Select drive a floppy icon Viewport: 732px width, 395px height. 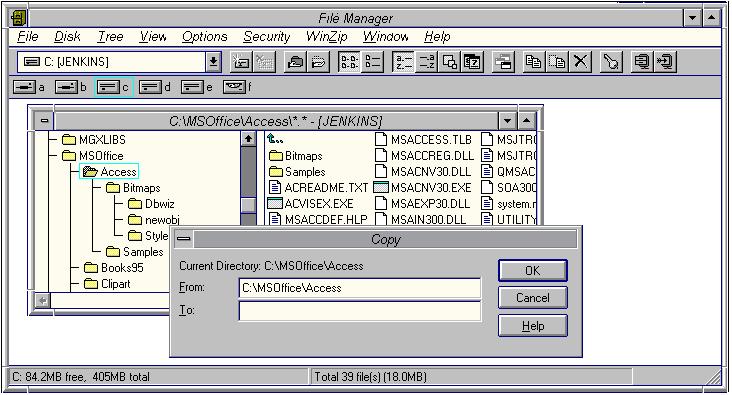point(24,87)
